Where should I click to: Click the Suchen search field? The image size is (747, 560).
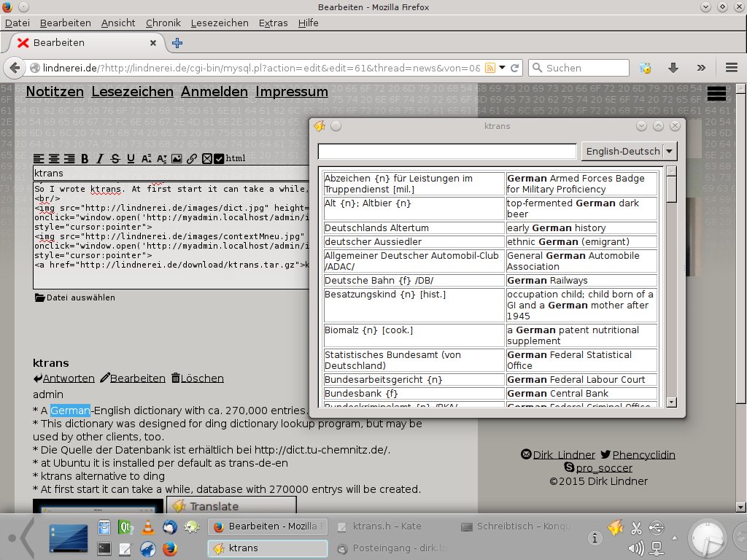click(578, 68)
